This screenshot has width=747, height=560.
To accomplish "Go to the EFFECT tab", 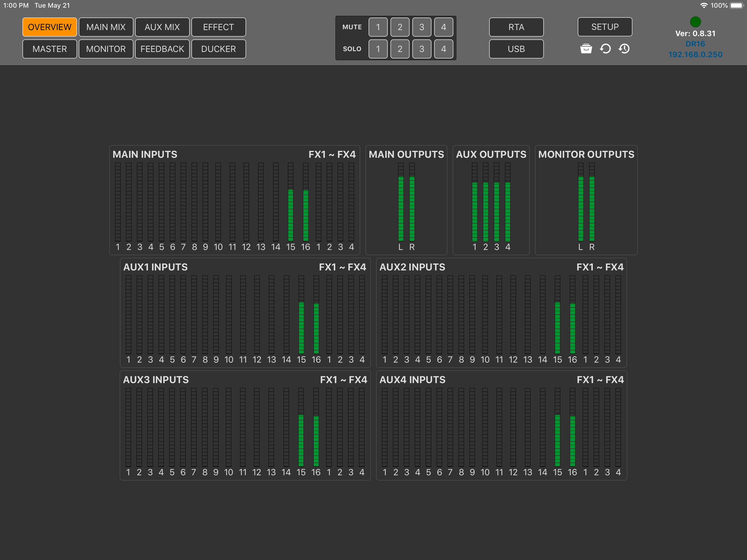I will pos(218,27).
